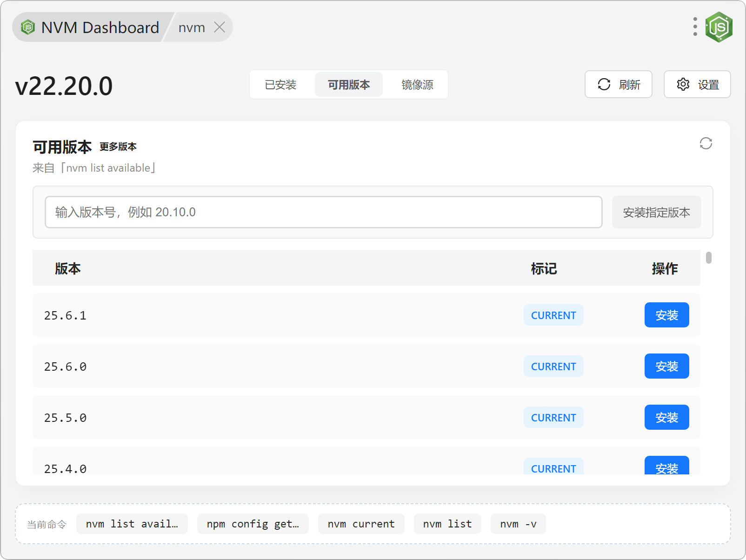Viewport: 746px width, 560px height.
Task: Switch to the 已安装 tab
Action: [280, 85]
